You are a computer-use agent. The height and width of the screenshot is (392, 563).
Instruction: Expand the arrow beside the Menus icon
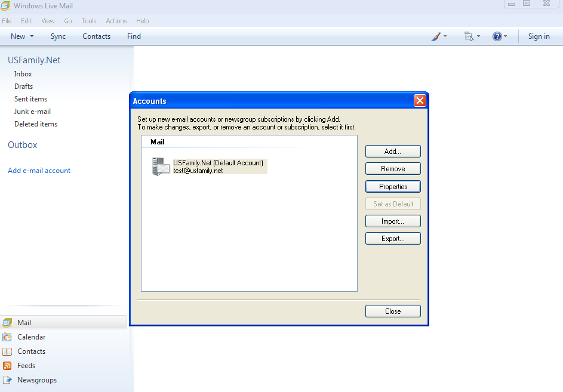[478, 36]
